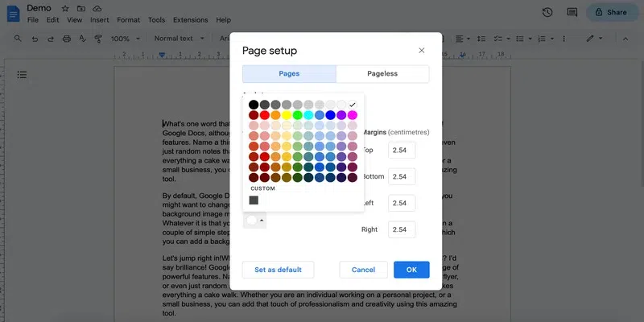
Task: Select the paint format roller
Action: pyautogui.click(x=98, y=39)
